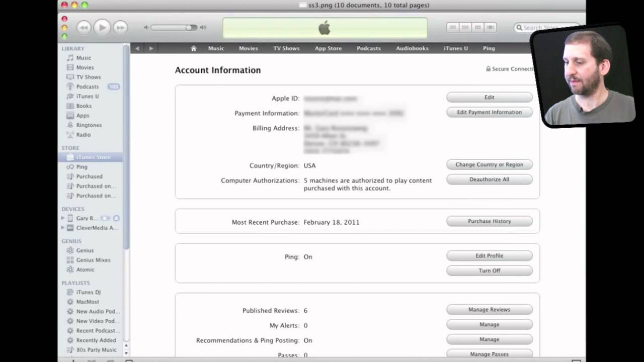Skip to previous track with rewind button
Image resolution: width=644 pixels, height=362 pixels.
click(84, 28)
